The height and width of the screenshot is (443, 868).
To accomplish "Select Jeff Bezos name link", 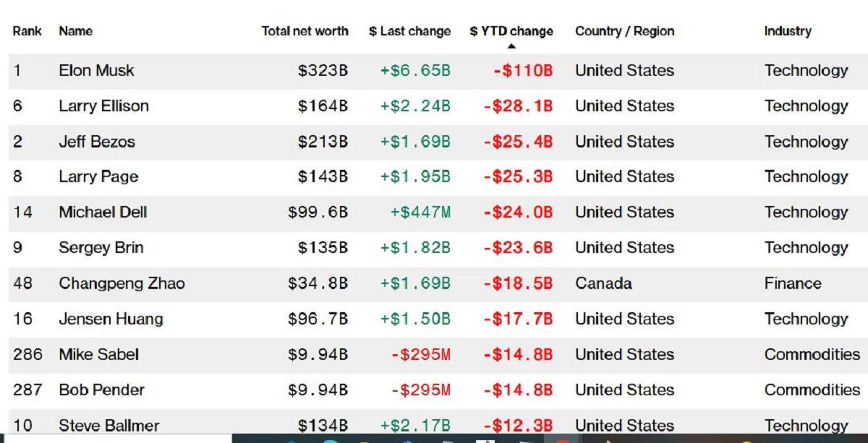I will 96,141.
